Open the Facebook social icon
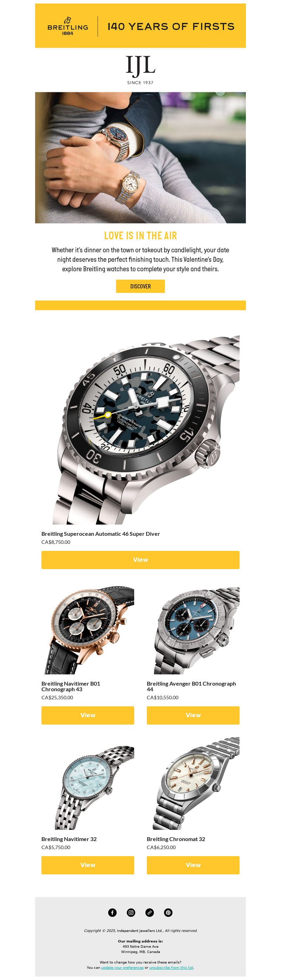Screen dimensions: 281x980 pos(112,912)
